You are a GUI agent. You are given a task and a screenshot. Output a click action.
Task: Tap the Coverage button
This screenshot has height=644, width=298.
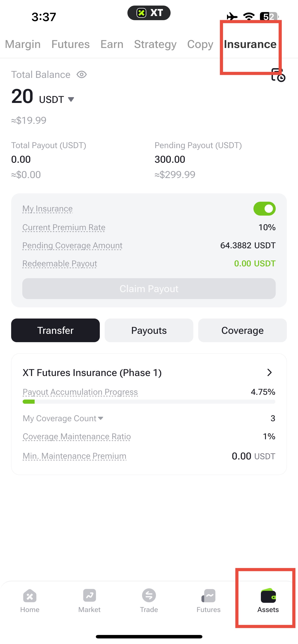tap(243, 330)
